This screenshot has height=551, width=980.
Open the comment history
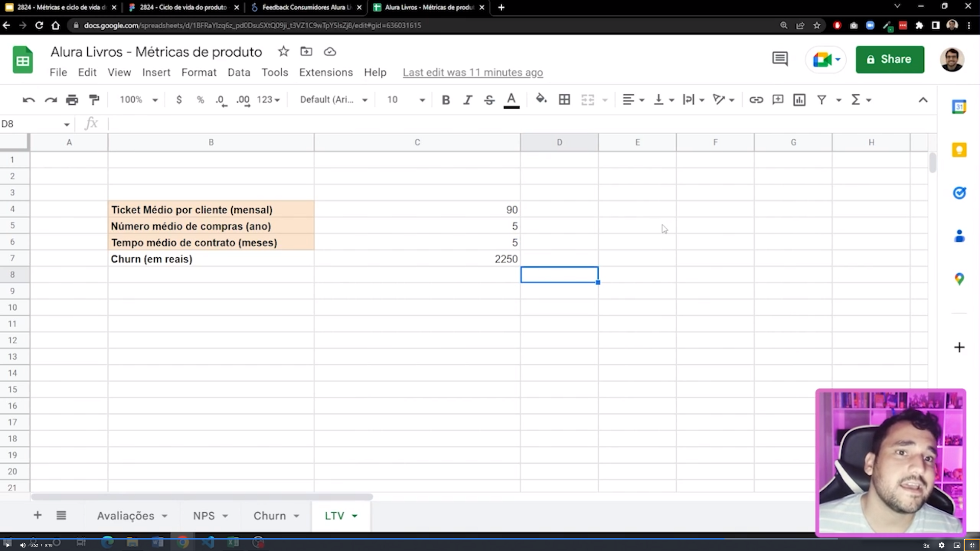pyautogui.click(x=780, y=59)
